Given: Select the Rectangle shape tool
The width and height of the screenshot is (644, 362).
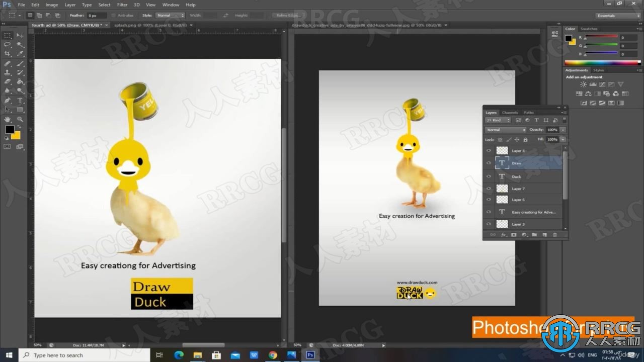Looking at the screenshot, I should [20, 110].
